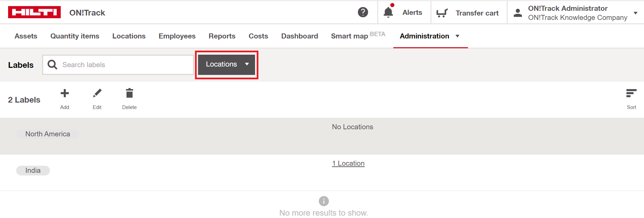Click the Delete trash icon
The height and width of the screenshot is (218, 644).
coord(129,93)
